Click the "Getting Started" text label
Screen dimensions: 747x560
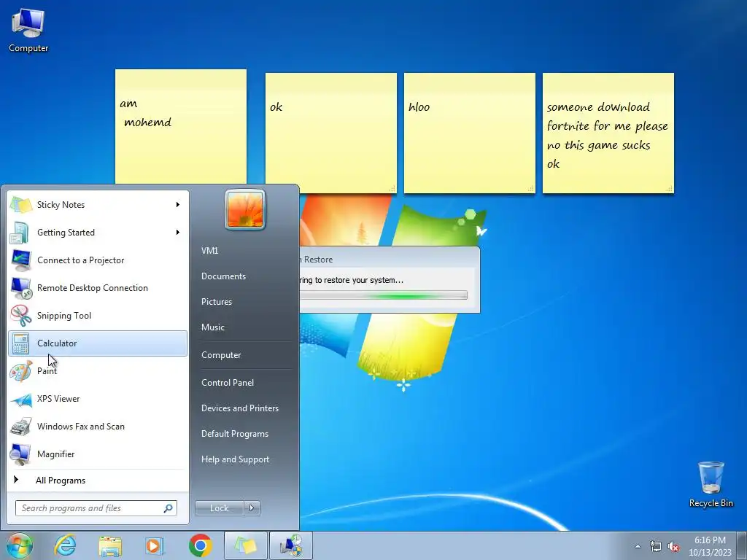[x=66, y=233]
